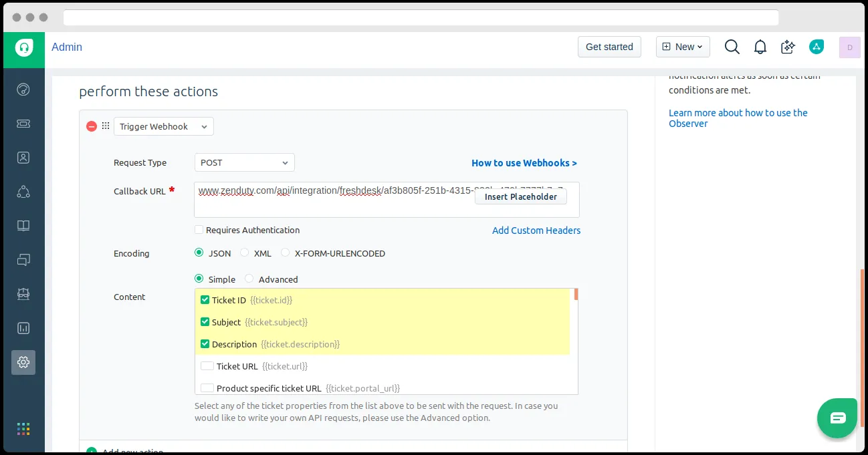Expand the New dropdown in header
This screenshot has height=455, width=868.
pyautogui.click(x=682, y=47)
